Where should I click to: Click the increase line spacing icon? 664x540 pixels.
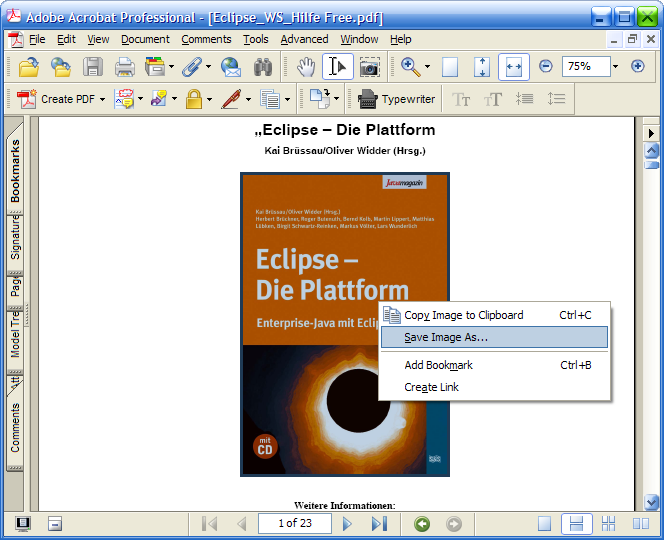point(556,99)
